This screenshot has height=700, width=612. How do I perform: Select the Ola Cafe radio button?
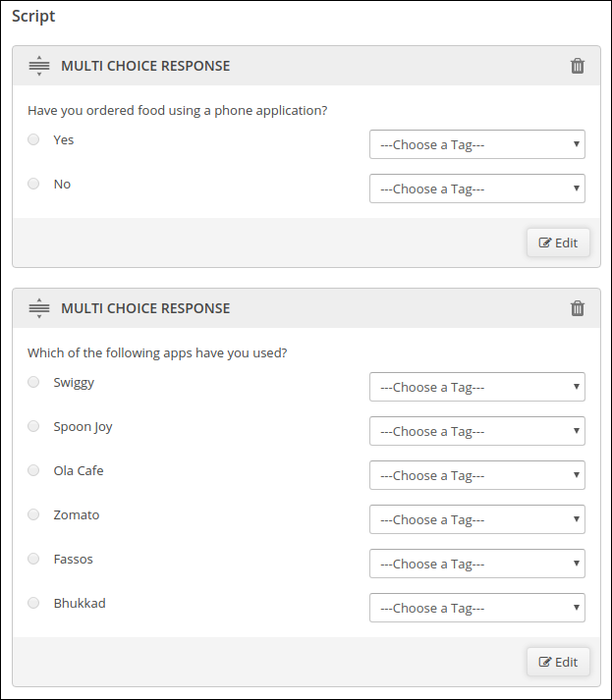pos(33,470)
